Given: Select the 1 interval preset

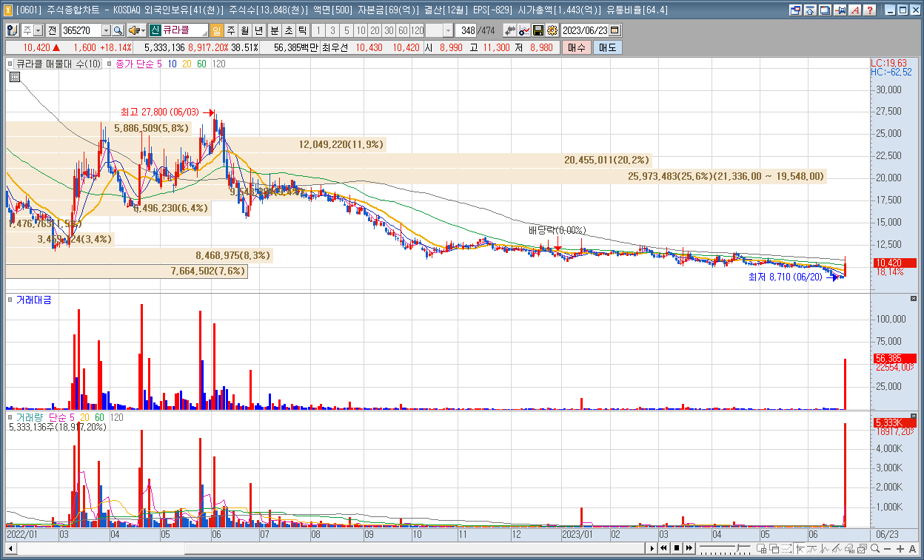Looking at the screenshot, I should pyautogui.click(x=318, y=30).
